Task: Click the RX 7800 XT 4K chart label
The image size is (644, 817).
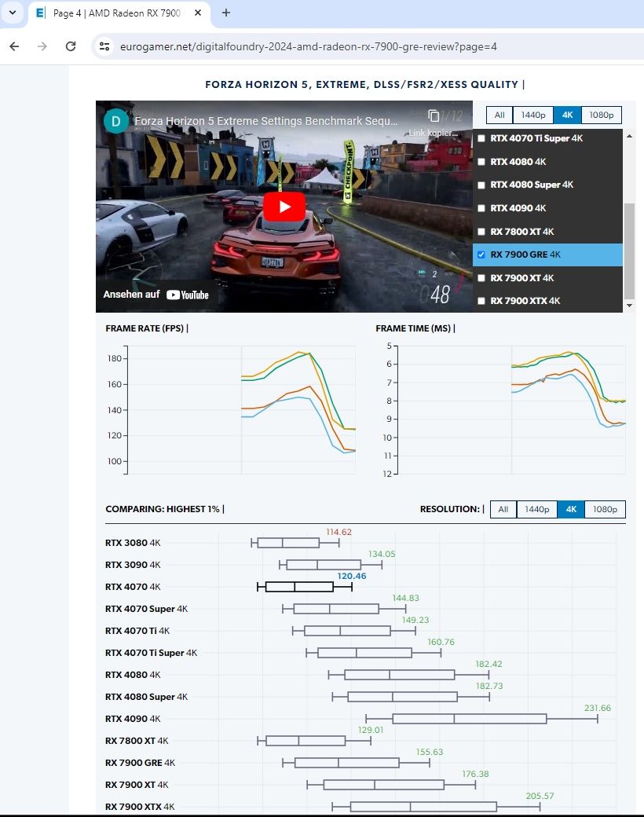Action: point(137,741)
